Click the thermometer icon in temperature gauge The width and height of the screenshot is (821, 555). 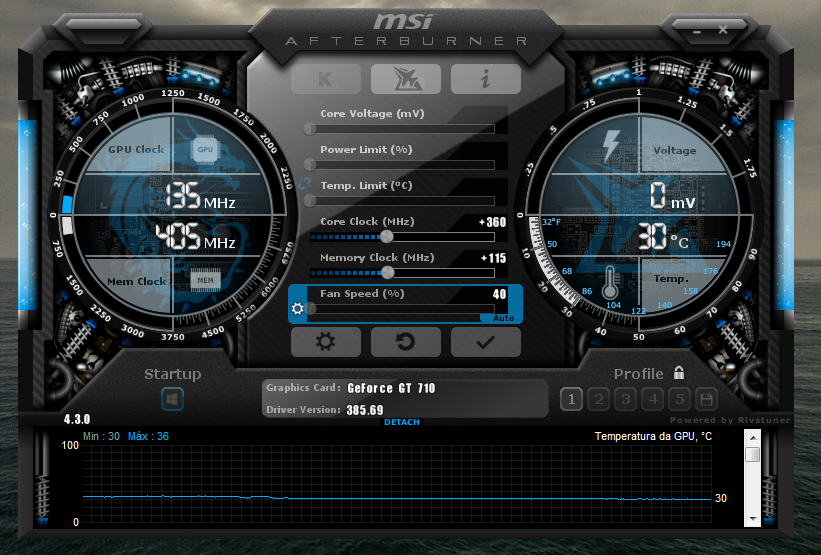[x=609, y=283]
